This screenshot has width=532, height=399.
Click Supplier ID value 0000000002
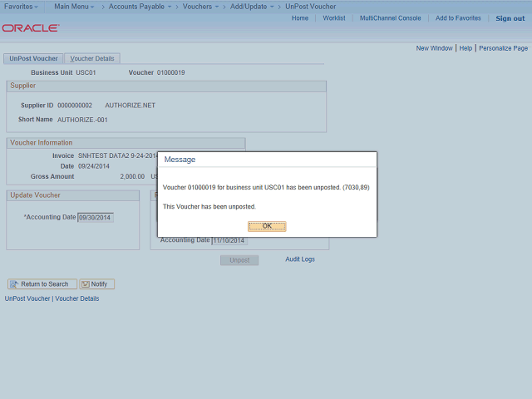75,106
